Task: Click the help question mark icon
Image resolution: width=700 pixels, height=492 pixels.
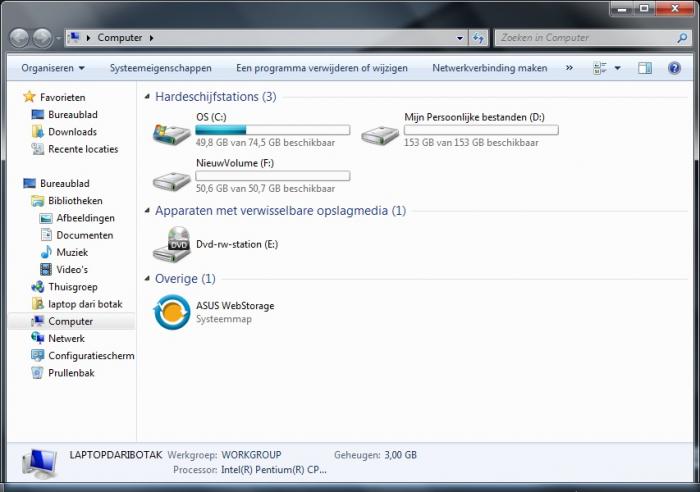Action: [x=673, y=68]
